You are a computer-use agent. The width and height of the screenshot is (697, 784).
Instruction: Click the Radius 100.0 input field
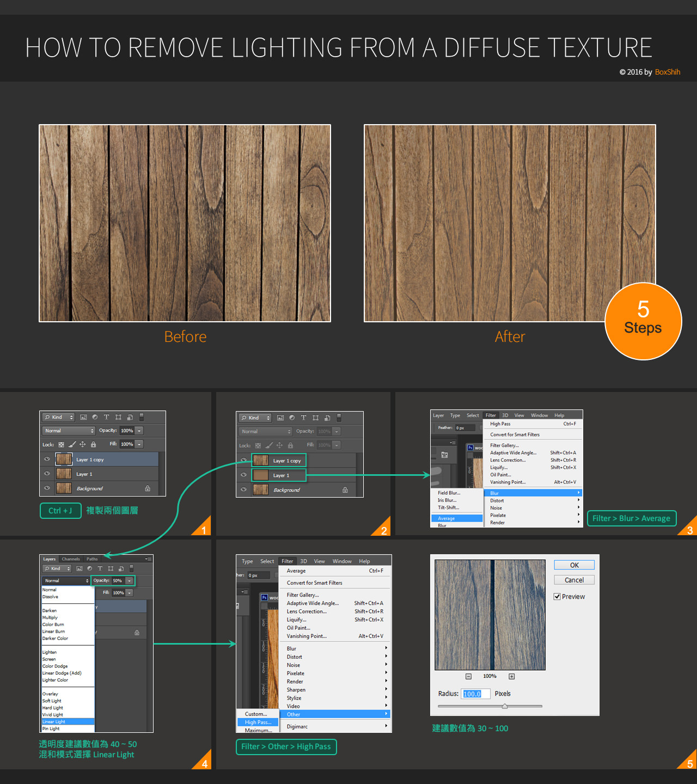[475, 694]
